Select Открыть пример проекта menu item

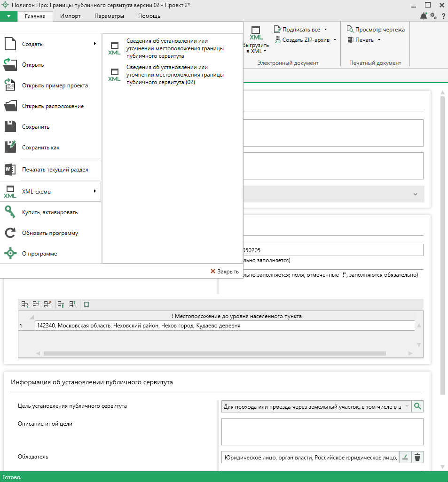pyautogui.click(x=55, y=86)
